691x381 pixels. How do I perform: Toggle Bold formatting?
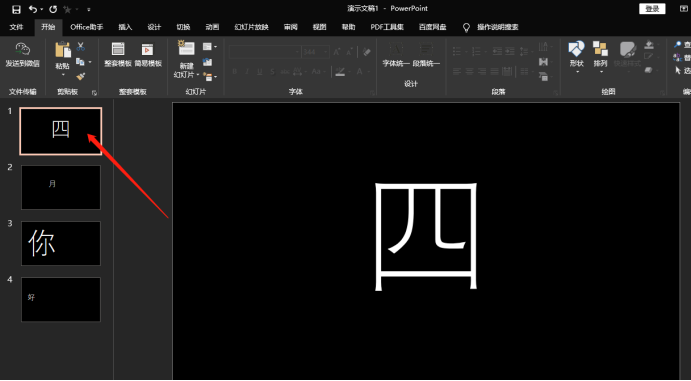pos(235,71)
